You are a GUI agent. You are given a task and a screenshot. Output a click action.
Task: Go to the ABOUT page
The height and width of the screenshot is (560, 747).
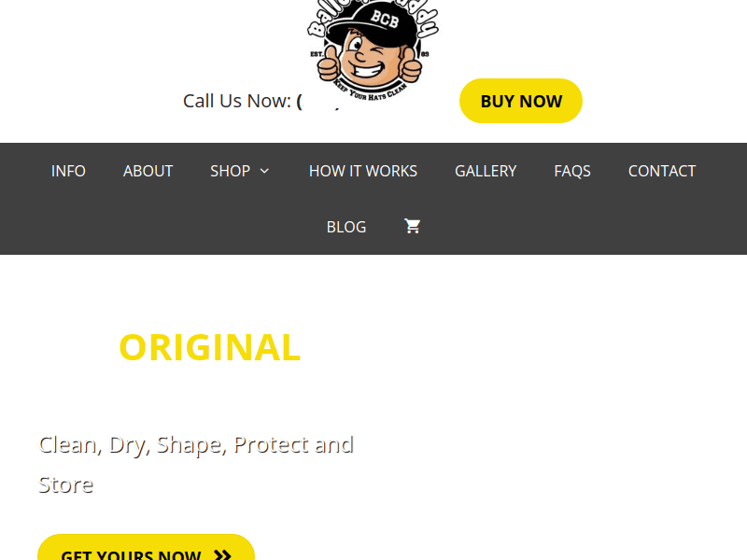coord(148,171)
